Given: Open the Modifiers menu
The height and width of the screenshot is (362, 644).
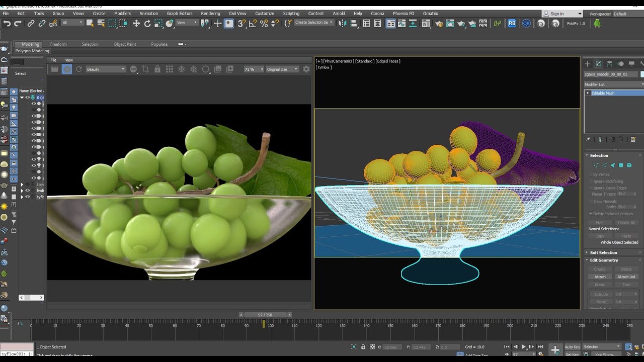Looking at the screenshot, I should [122, 14].
